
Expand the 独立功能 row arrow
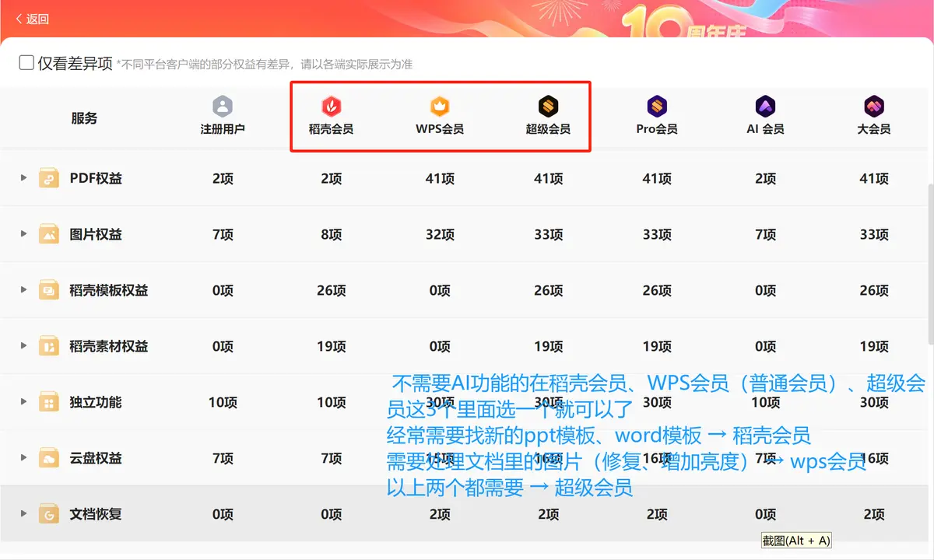pyautogui.click(x=24, y=402)
